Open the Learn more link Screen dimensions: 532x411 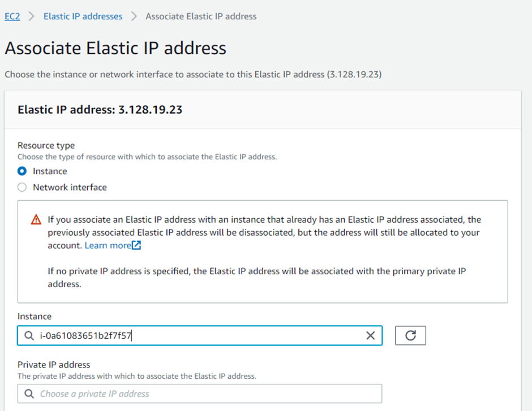[108, 245]
